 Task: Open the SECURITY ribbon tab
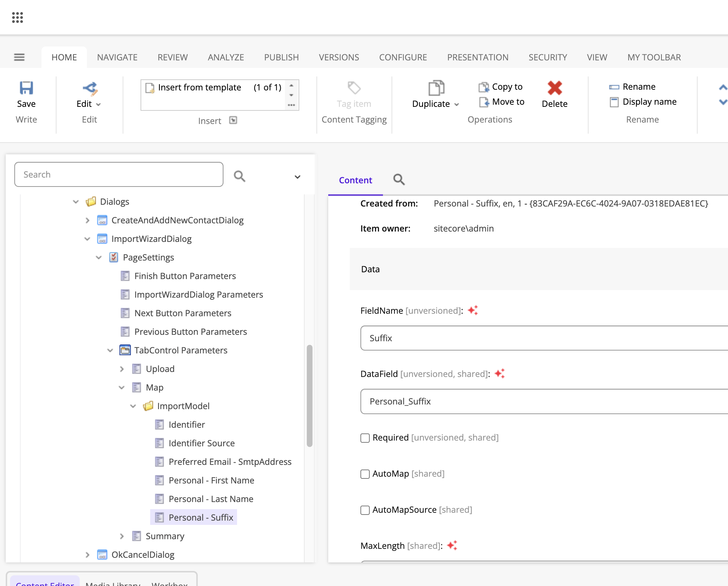point(548,57)
